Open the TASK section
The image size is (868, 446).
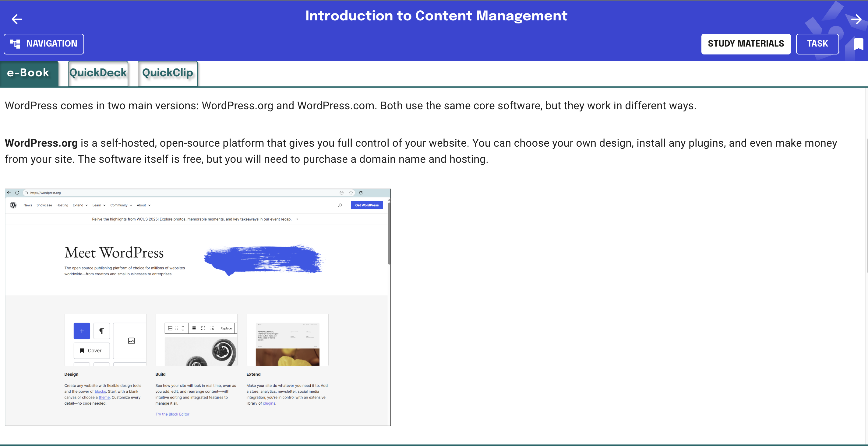[817, 44]
